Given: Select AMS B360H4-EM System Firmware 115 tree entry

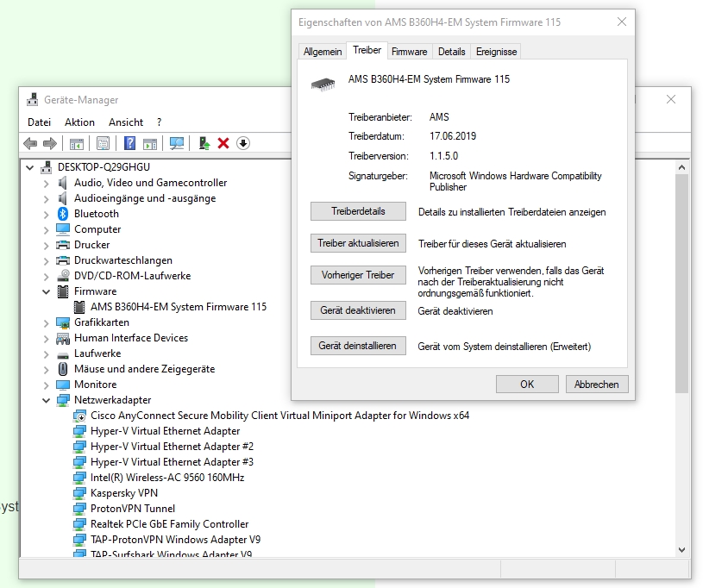Looking at the screenshot, I should 179,307.
